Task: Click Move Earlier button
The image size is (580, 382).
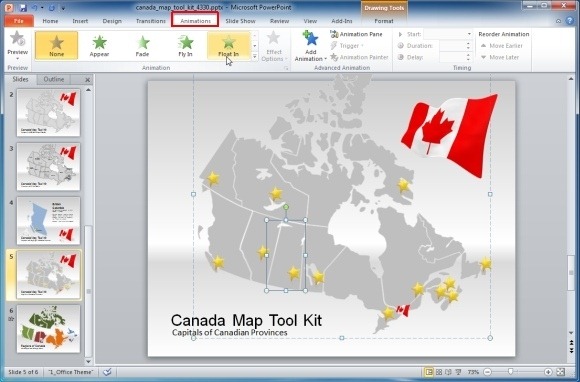Action: pyautogui.click(x=502, y=45)
